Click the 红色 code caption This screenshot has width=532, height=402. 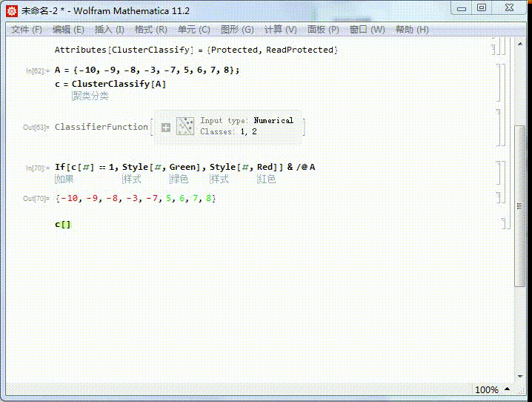tap(266, 179)
